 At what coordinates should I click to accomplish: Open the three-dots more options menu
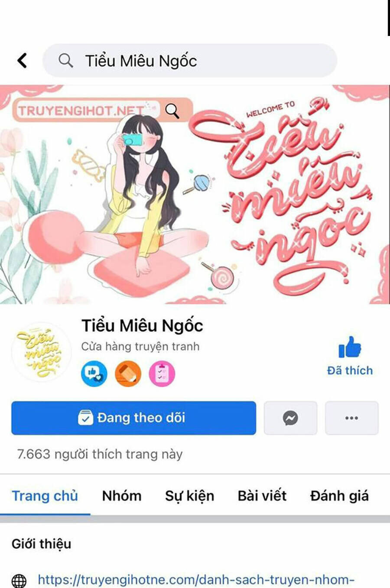(x=351, y=418)
